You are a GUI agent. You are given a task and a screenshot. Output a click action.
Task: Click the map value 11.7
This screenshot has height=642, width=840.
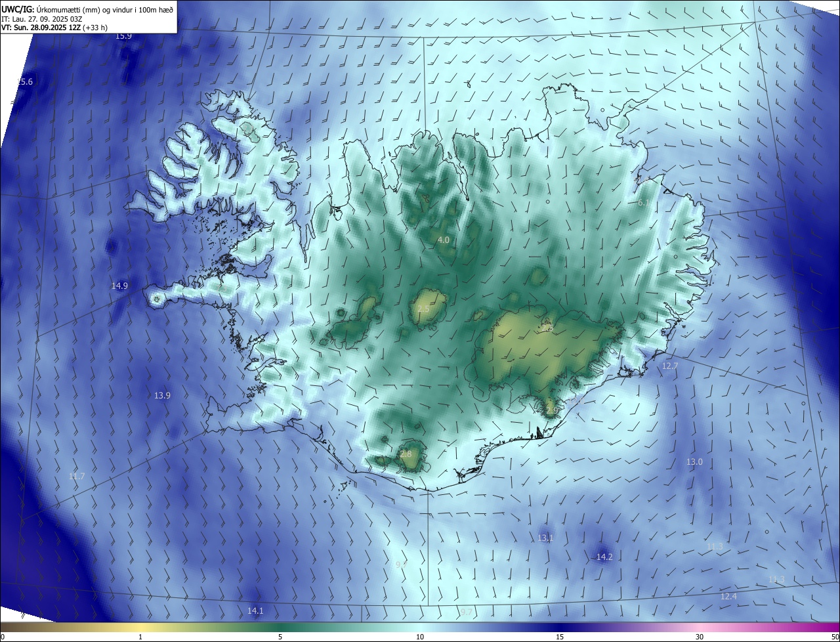click(77, 476)
